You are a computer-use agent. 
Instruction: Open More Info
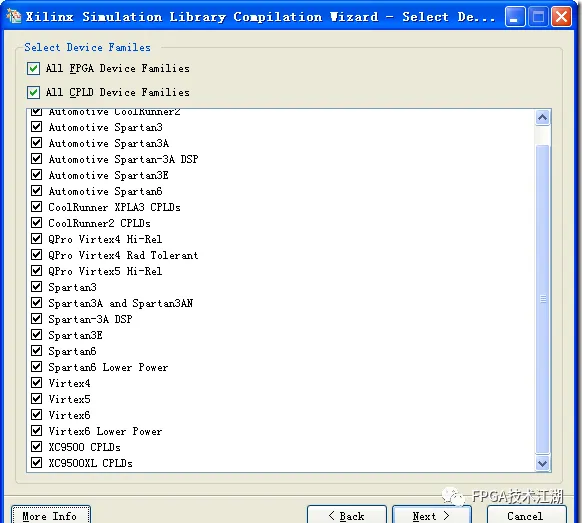[50, 516]
